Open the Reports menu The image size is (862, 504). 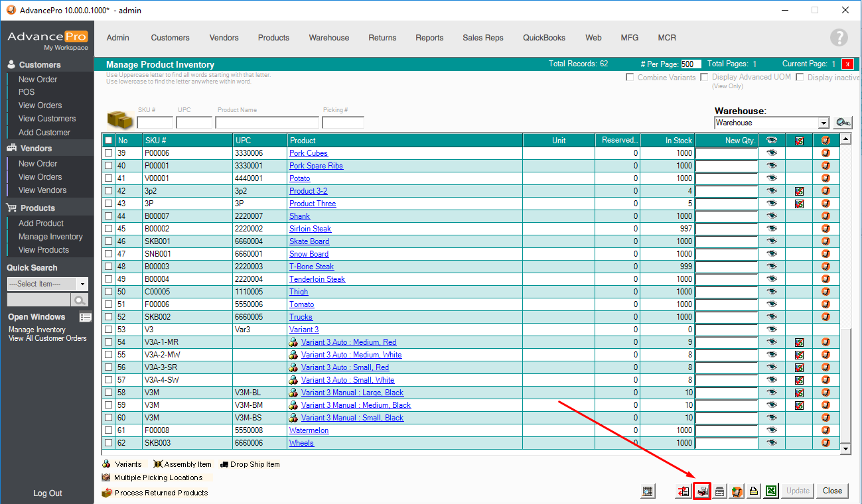tap(429, 38)
